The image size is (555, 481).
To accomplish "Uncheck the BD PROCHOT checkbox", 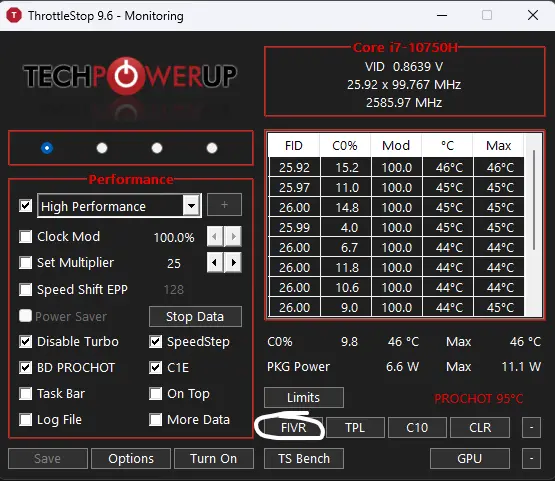I will (25, 367).
